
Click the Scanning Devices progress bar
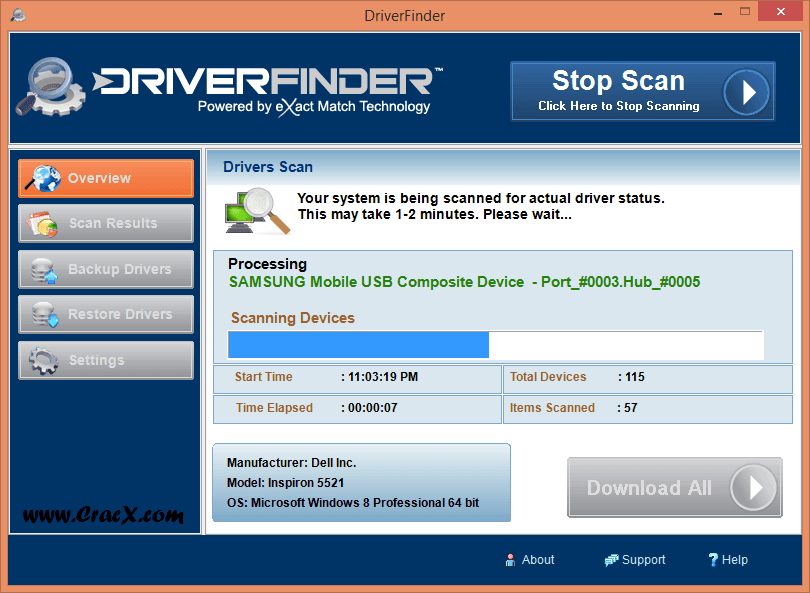point(495,345)
